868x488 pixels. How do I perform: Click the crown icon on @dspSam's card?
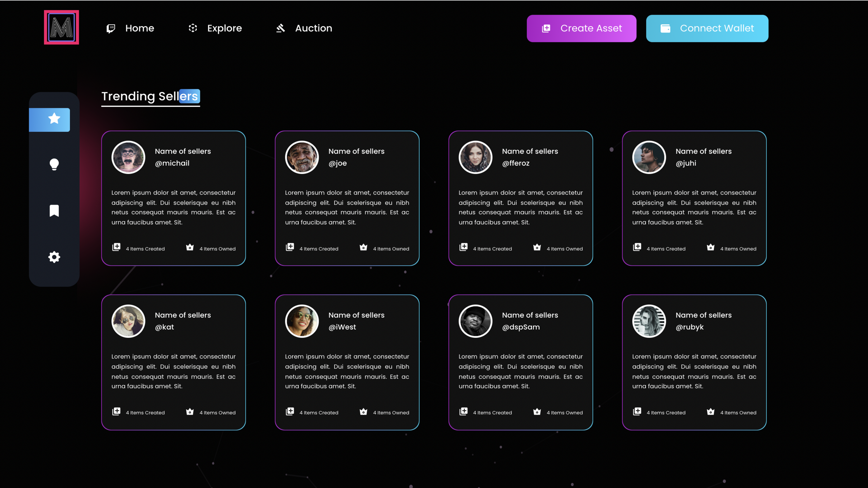537,411
